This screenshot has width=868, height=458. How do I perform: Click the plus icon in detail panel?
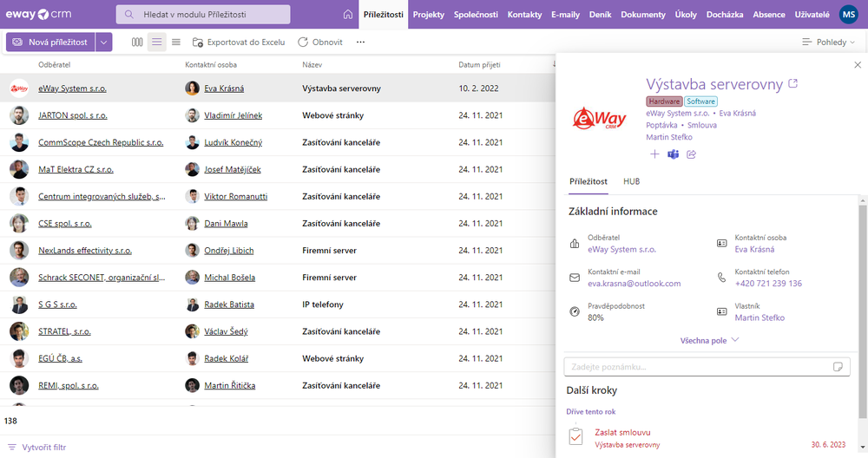coord(654,154)
